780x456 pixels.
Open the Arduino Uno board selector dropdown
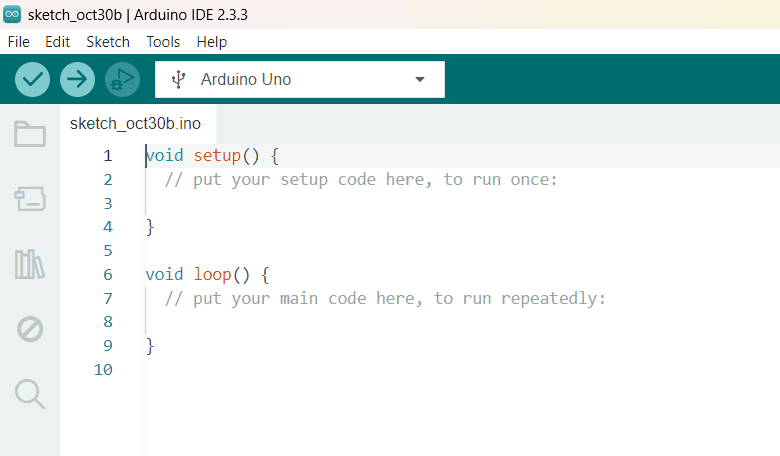pos(300,80)
